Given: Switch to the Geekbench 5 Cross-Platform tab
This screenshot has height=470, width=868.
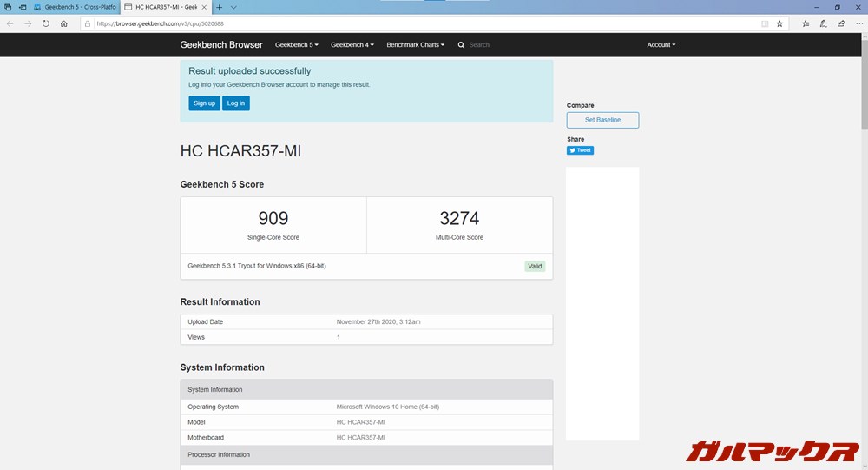Looking at the screenshot, I should (x=76, y=7).
